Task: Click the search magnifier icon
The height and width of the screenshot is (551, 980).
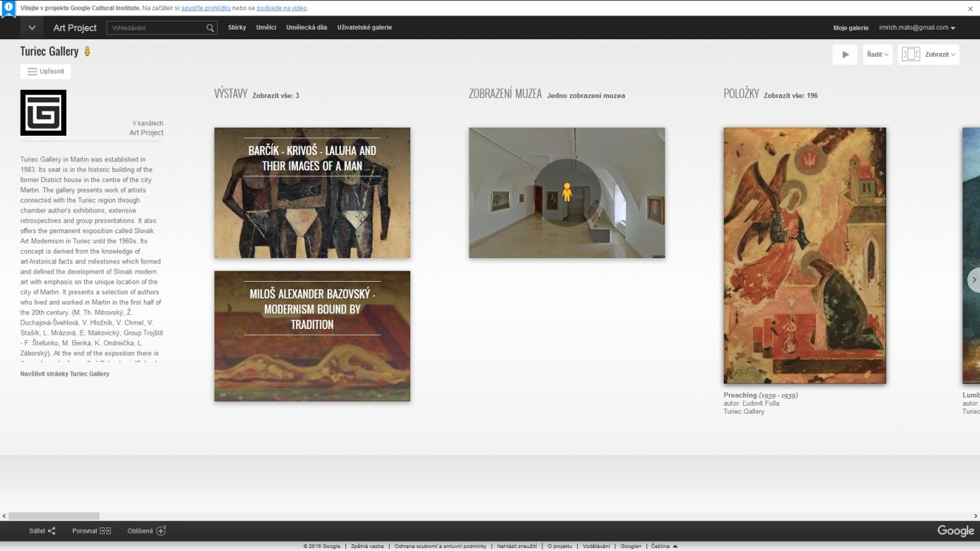Action: coord(210,28)
